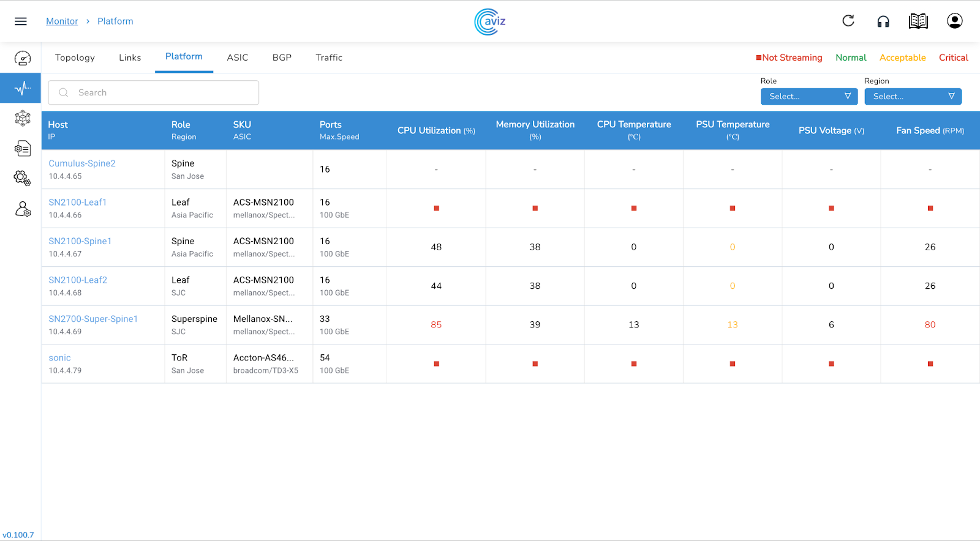Open SN2100-Spine1 host link
The image size is (980, 541).
[x=80, y=241]
